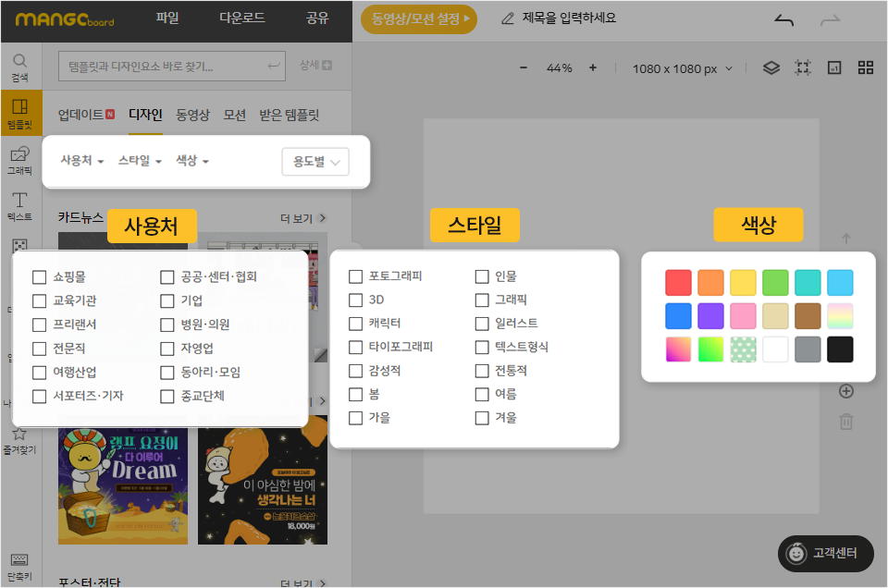Expand the 색상 filter dropdown

coord(192,161)
